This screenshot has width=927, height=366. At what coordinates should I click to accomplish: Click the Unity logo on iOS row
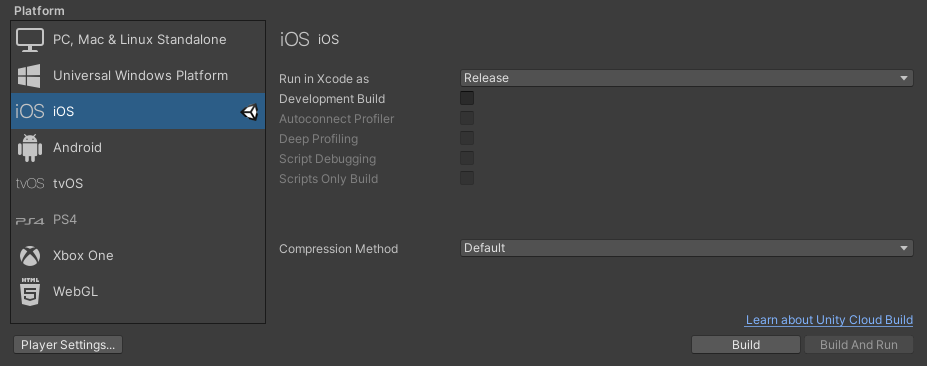(x=249, y=112)
